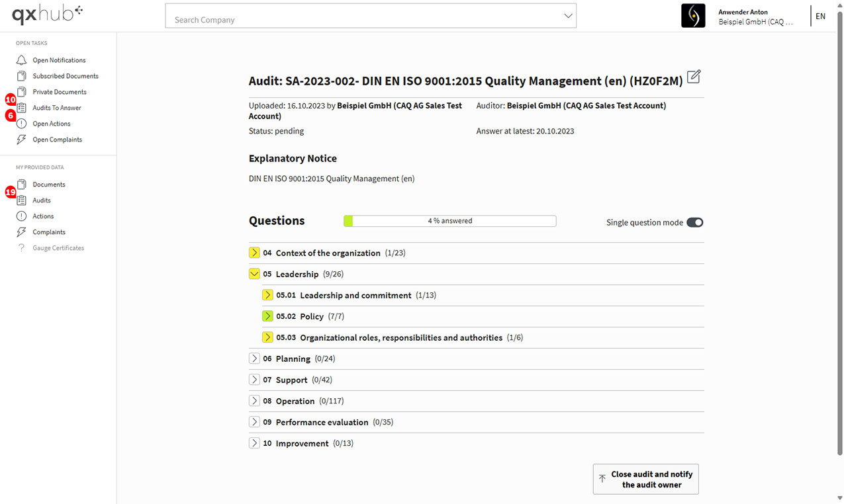Click the edit pencil icon beside audit title
Viewport: 844px width, 504px height.
click(x=694, y=77)
